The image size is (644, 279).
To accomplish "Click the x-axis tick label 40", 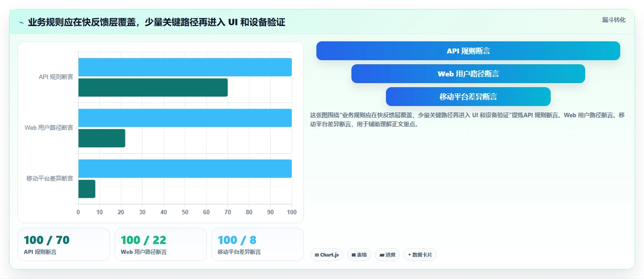I will click(x=163, y=212).
